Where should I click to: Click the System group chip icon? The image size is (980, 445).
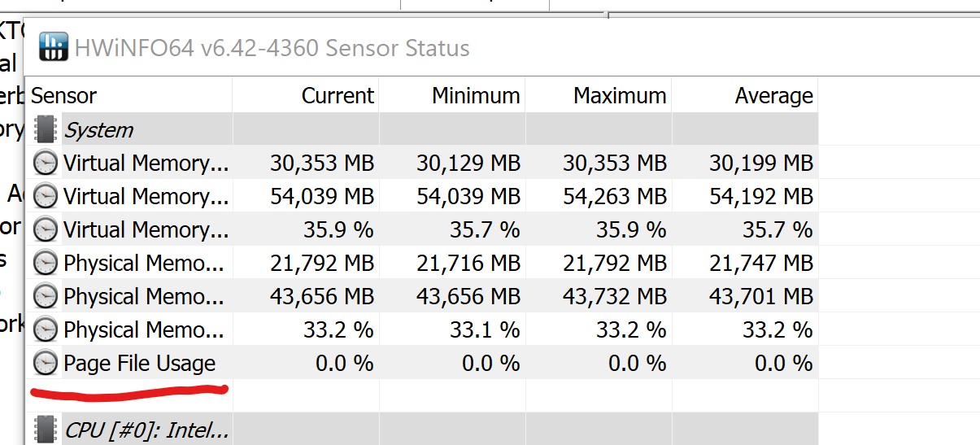46,129
